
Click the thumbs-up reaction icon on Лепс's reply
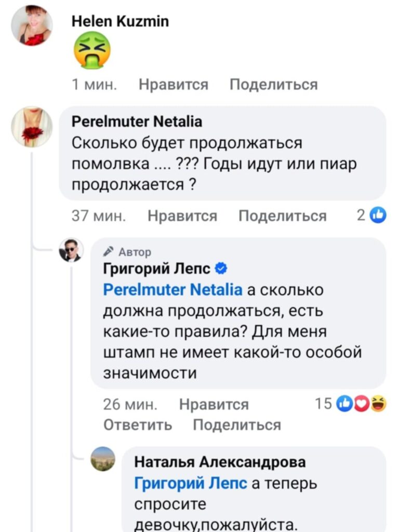tap(345, 403)
